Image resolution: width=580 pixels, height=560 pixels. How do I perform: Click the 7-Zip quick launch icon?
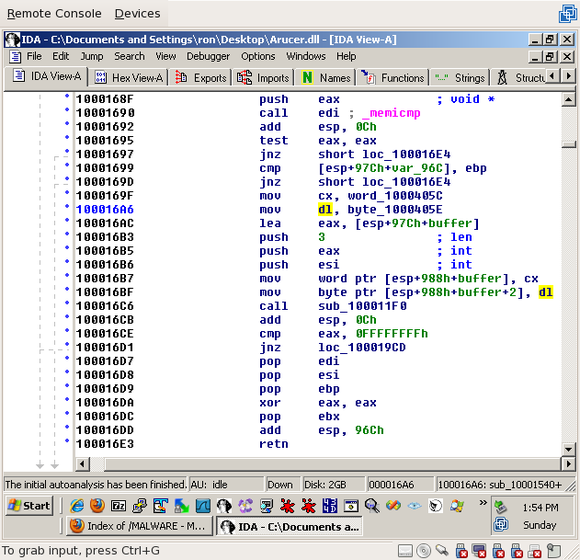pos(118,506)
